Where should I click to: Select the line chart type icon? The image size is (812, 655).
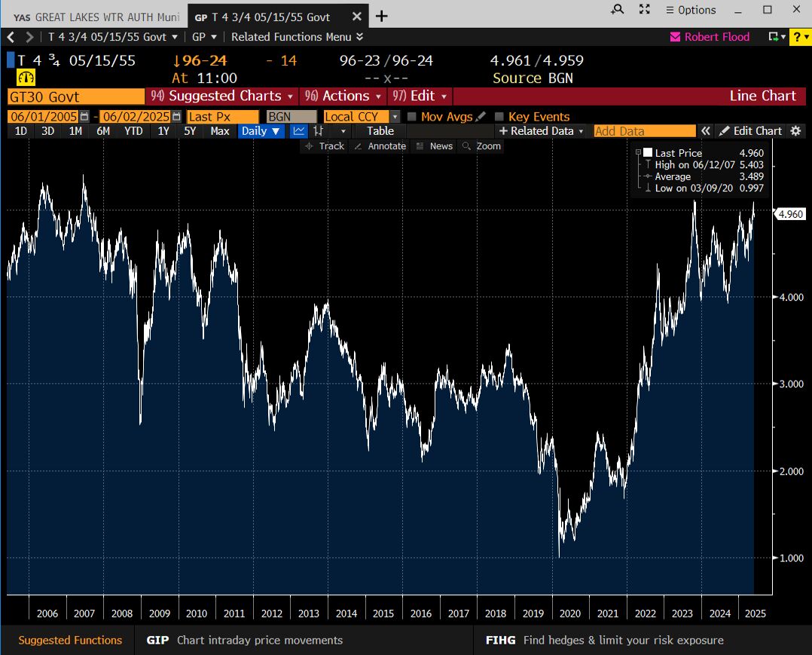click(x=299, y=131)
